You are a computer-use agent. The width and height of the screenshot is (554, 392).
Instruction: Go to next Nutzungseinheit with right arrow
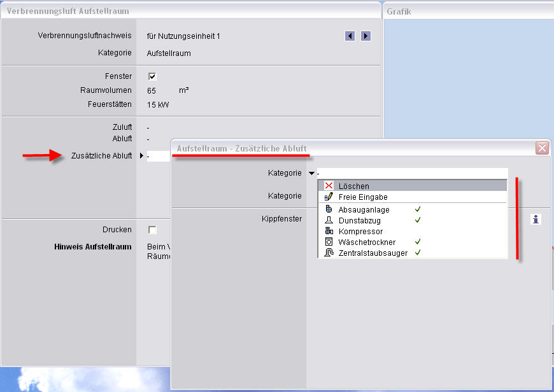(x=366, y=36)
